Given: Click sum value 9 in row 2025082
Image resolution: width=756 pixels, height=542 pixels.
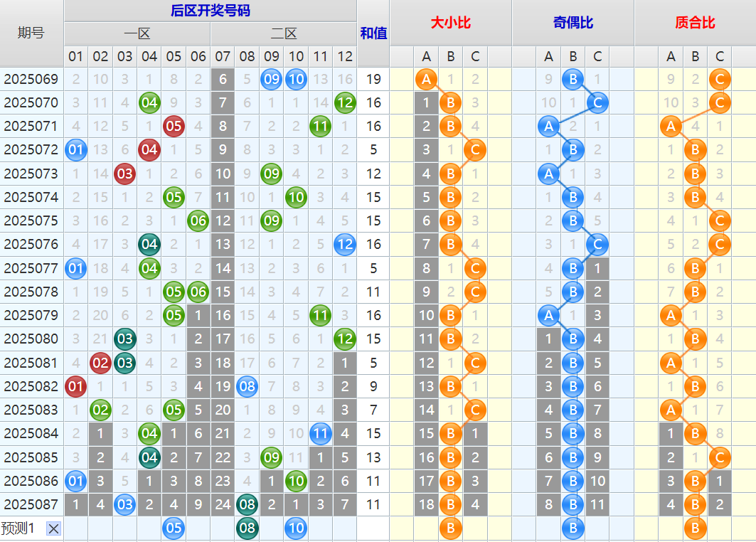Looking at the screenshot, I should (x=373, y=386).
